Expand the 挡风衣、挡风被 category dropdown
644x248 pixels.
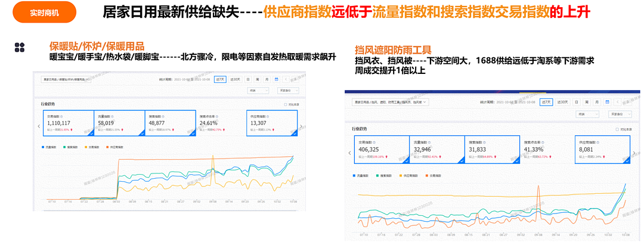tap(391, 102)
